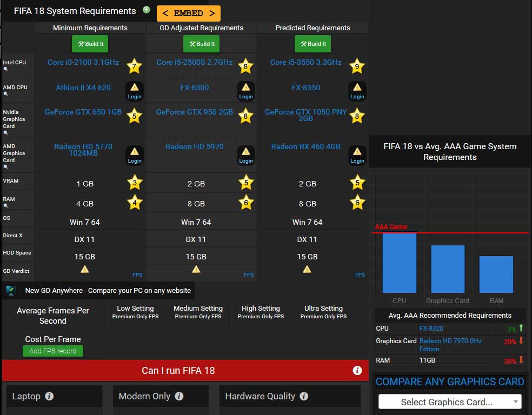Click GD Verdict warning icon in GD Adjusted column
Image resolution: width=532 pixels, height=415 pixels.
196,269
